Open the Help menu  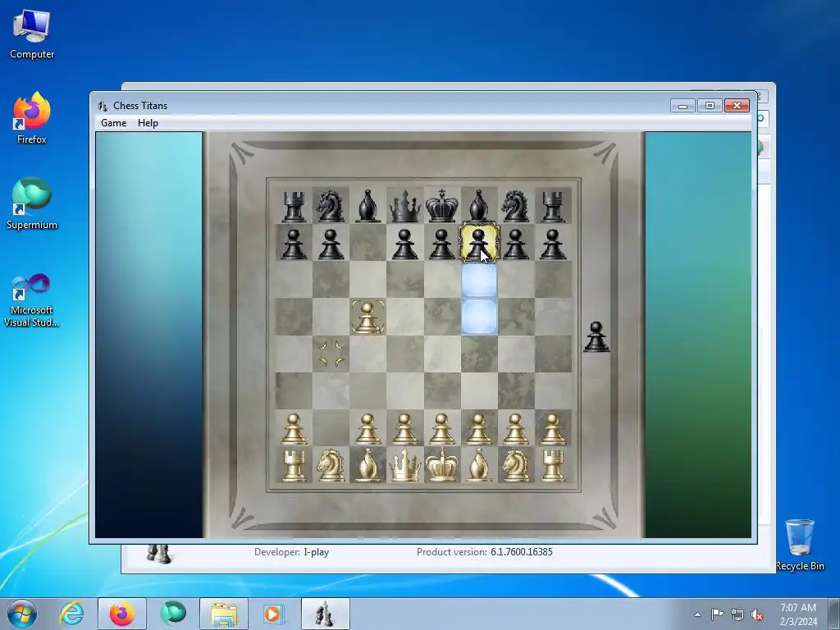tap(148, 123)
